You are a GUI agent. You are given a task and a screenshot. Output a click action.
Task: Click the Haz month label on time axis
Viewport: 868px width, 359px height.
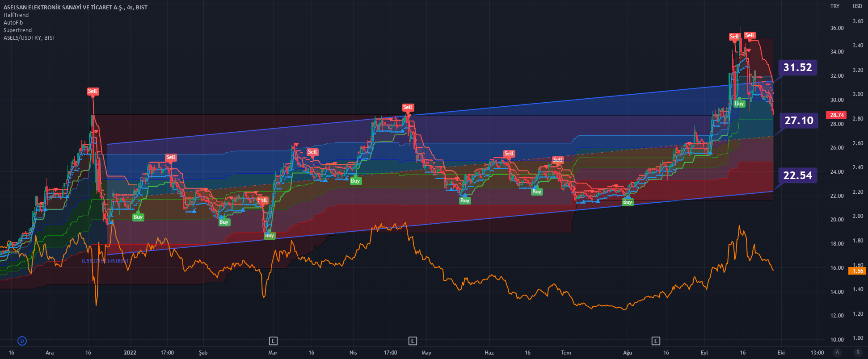pos(489,353)
